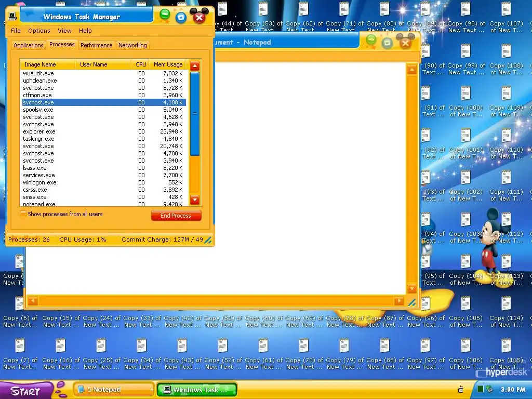
Task: Select the Copy (115) desktop file icon
Action: point(506,345)
